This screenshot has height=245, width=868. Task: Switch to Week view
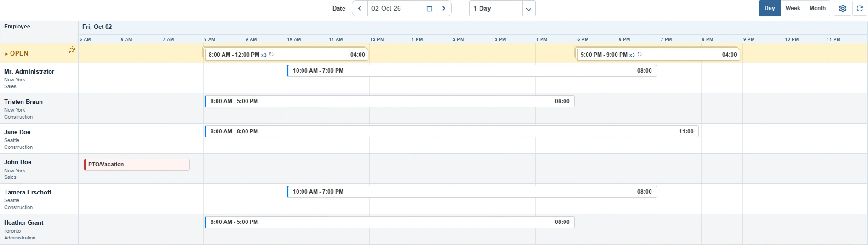[x=793, y=8]
